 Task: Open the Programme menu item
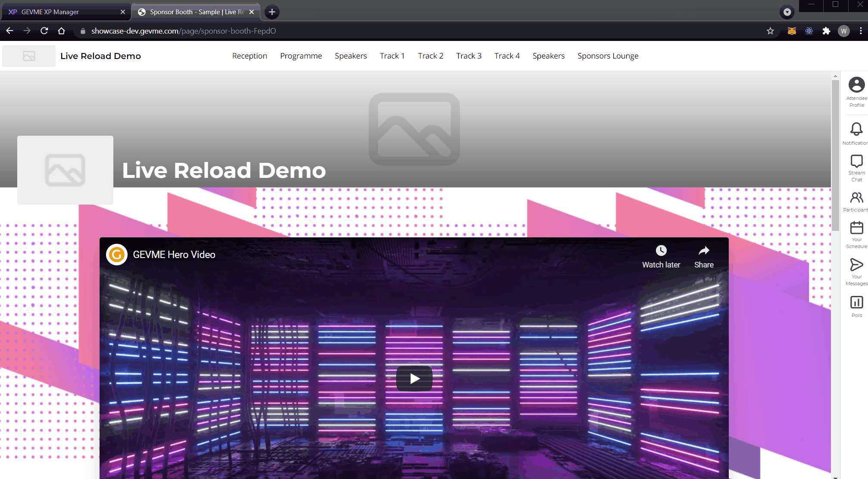[x=301, y=56]
